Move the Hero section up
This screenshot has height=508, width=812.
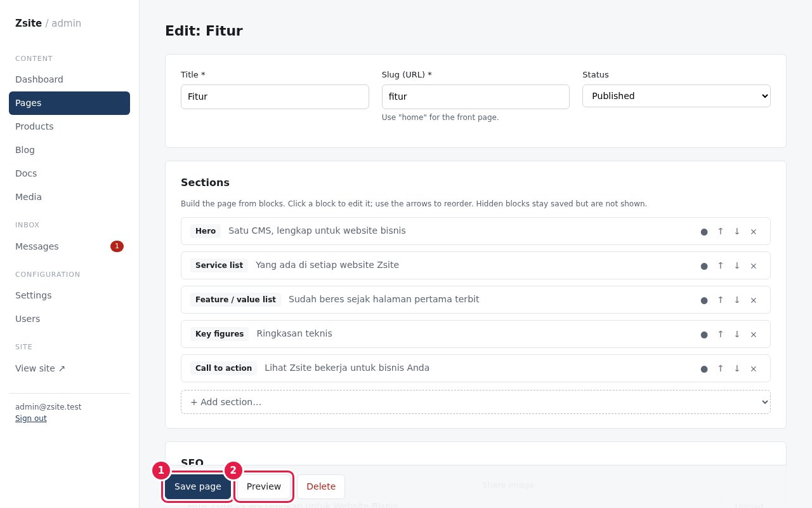coord(721,231)
